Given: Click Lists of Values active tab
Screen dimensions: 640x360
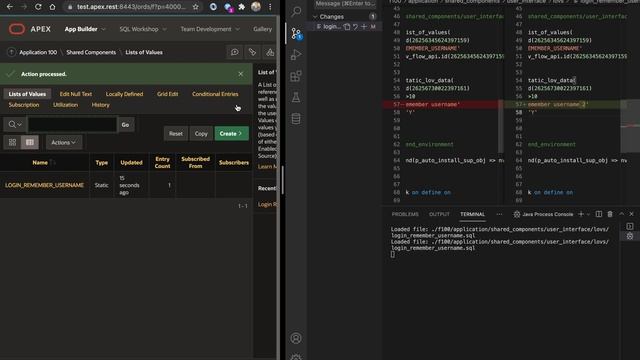Looking at the screenshot, I should click(x=27, y=94).
